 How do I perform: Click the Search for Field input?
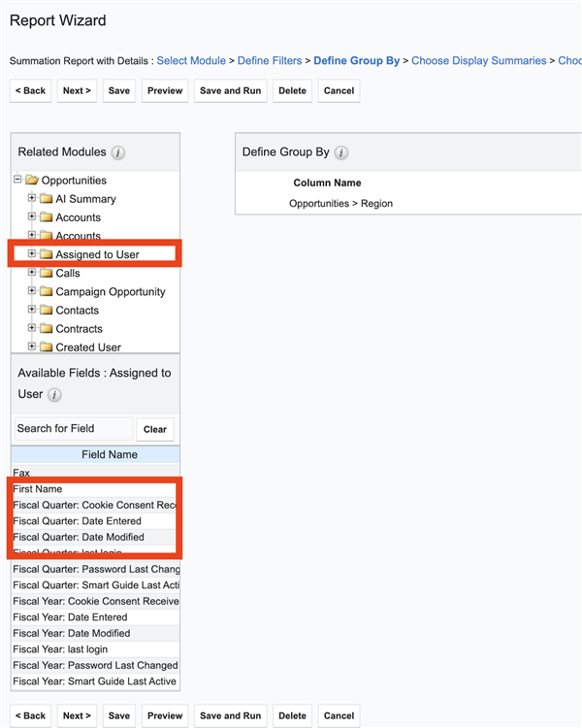point(73,428)
